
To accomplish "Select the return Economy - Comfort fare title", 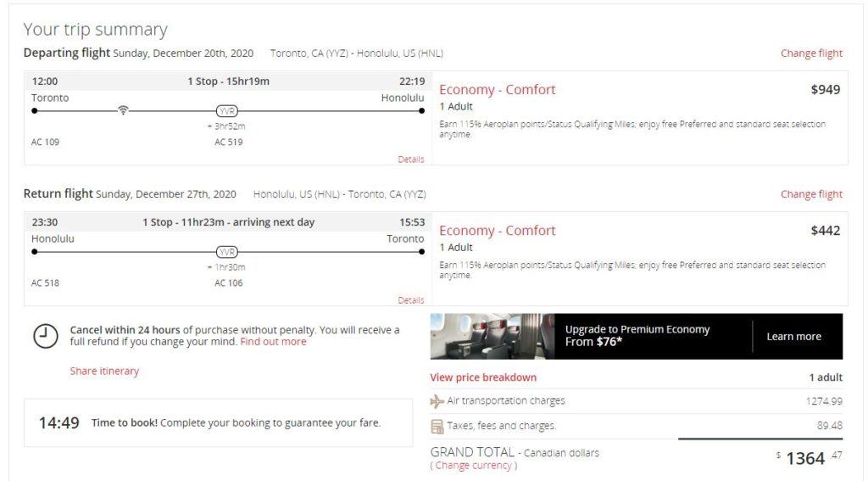I will tap(498, 231).
